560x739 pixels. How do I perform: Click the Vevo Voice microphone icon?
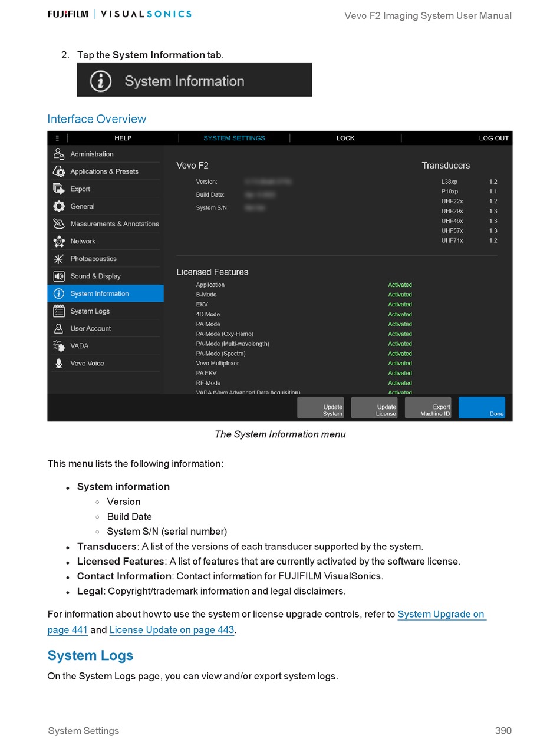(x=58, y=364)
